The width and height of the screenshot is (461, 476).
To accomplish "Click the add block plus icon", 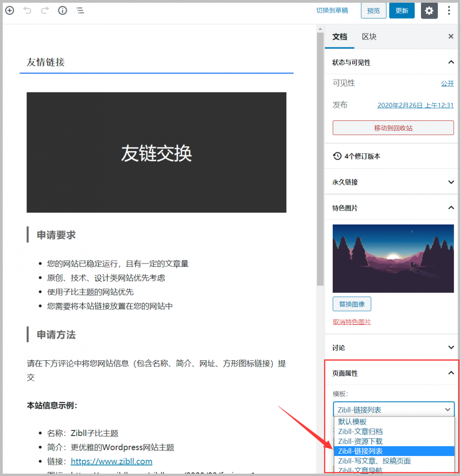I will point(9,10).
